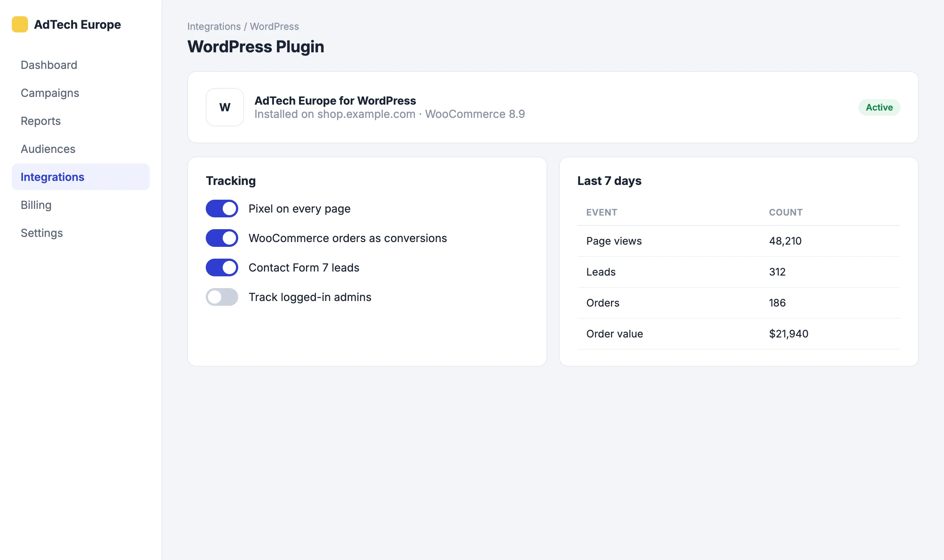Open Reports from the sidebar
The width and height of the screenshot is (944, 560).
pos(80,121)
